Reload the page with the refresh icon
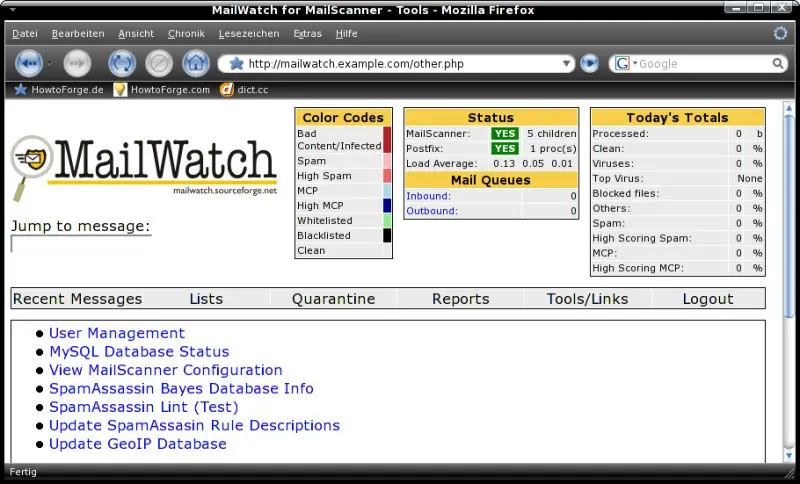The image size is (800, 484). pos(122,64)
